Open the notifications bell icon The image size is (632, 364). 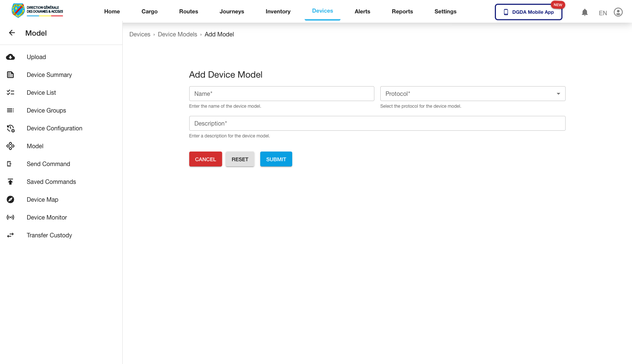585,12
